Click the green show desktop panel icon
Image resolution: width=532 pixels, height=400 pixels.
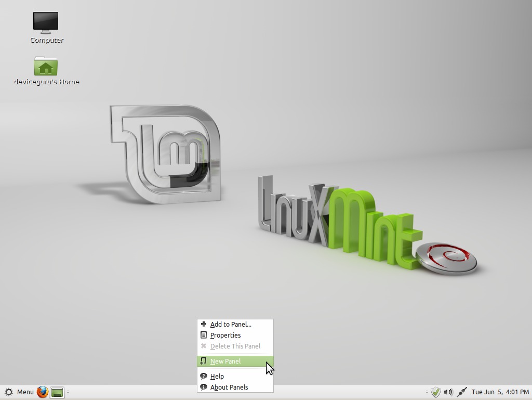57,393
